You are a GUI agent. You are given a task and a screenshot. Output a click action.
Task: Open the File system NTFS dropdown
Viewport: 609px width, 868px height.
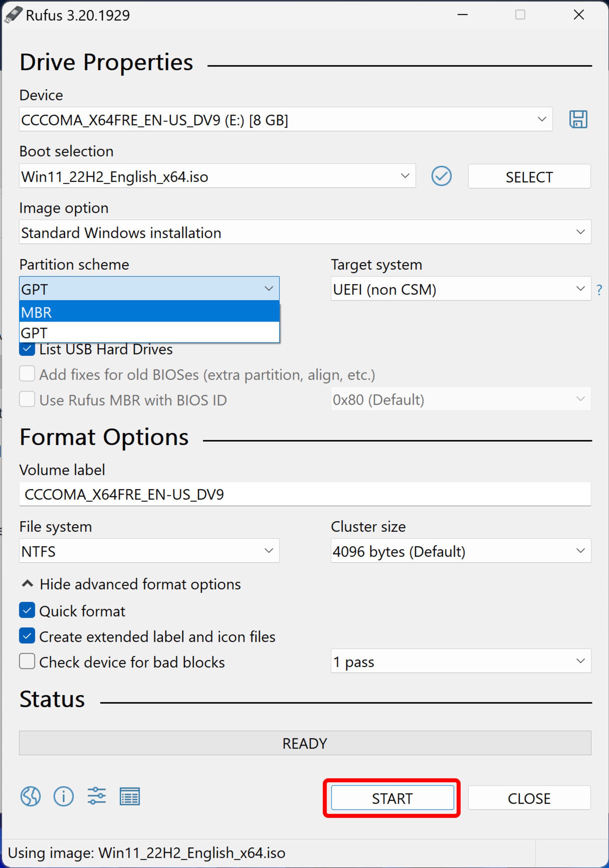tap(149, 551)
